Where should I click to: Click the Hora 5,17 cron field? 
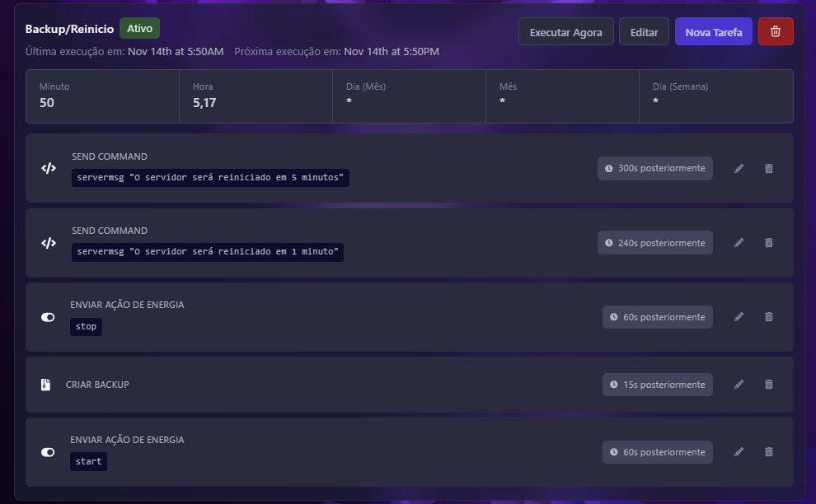(x=256, y=96)
